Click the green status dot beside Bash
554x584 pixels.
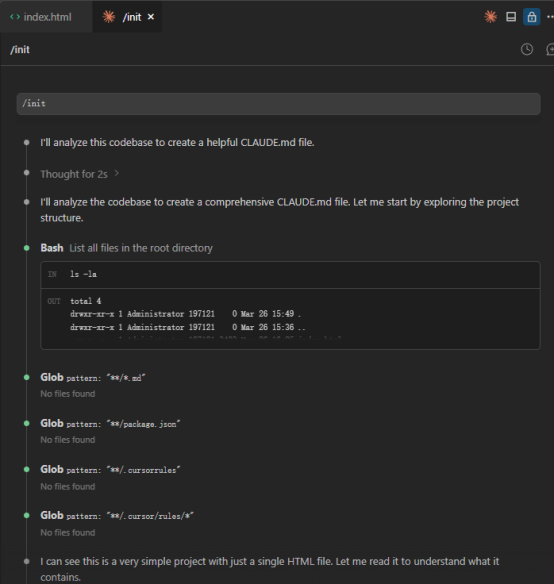pos(26,248)
